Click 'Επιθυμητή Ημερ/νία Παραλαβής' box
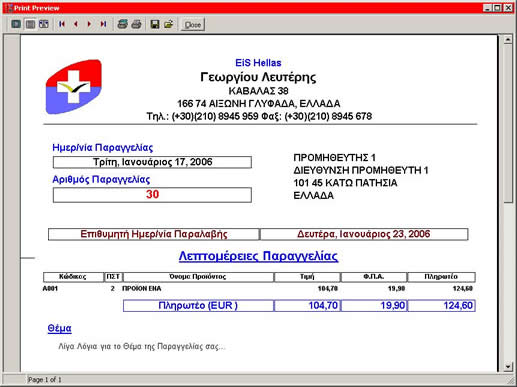The image size is (517, 387). click(x=154, y=234)
